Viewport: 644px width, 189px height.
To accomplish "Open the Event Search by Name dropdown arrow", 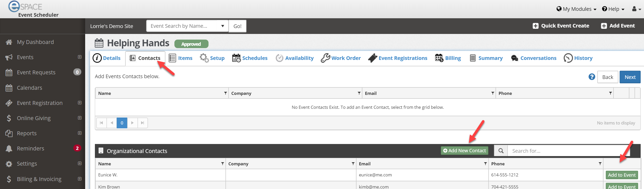I will click(223, 26).
